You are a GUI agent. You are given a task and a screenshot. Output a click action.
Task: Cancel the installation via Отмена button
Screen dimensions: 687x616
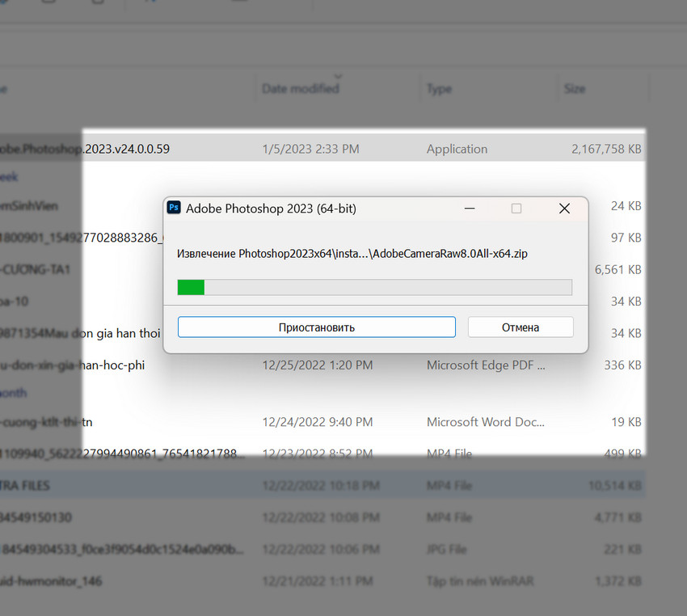(521, 327)
